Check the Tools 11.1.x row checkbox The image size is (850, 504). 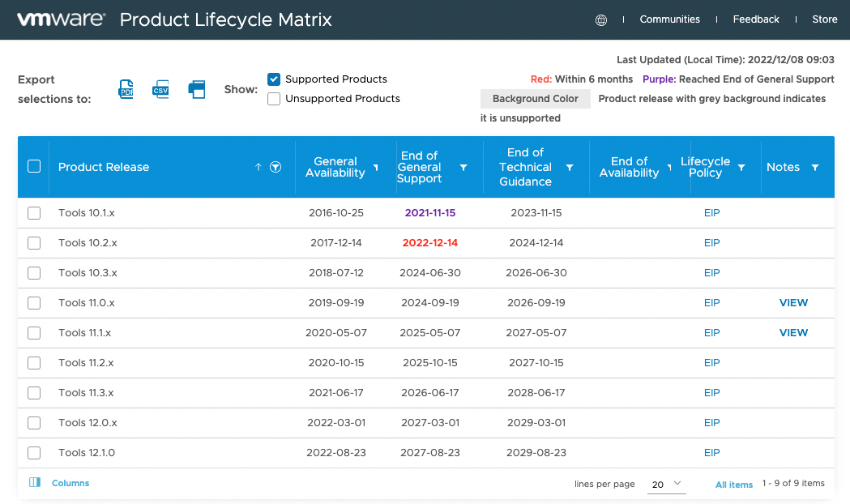pyautogui.click(x=34, y=333)
